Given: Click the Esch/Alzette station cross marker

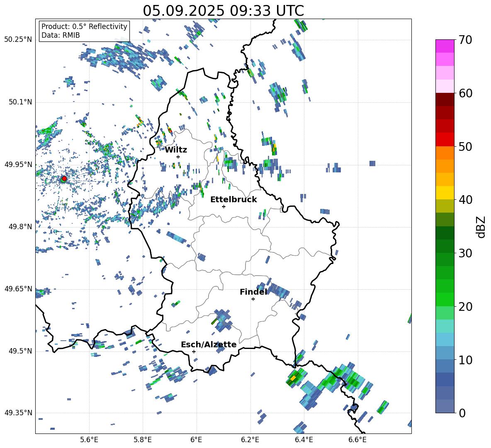Looking at the screenshot, I should (194, 351).
